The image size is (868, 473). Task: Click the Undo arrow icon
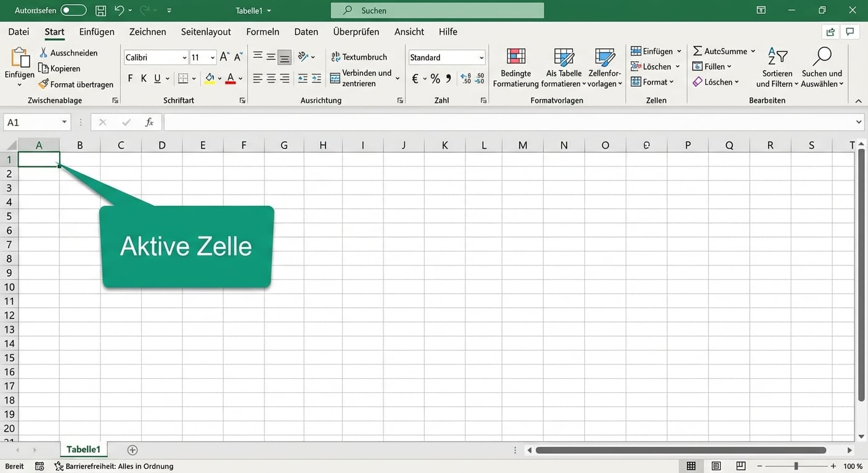(120, 10)
